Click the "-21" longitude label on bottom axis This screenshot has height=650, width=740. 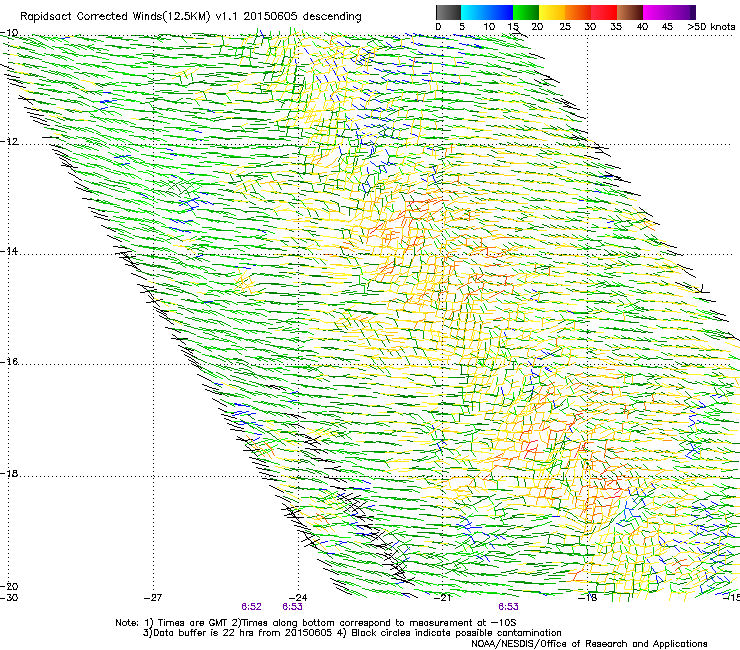[x=442, y=598]
